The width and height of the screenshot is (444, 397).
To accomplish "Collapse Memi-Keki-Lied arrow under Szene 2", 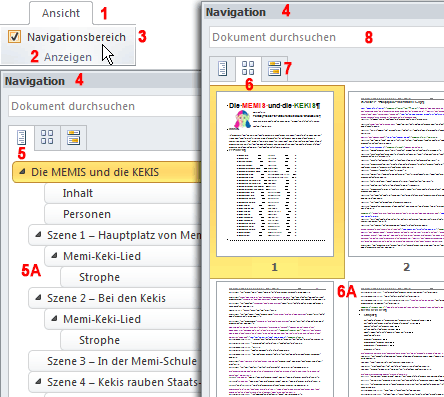I will tap(54, 319).
